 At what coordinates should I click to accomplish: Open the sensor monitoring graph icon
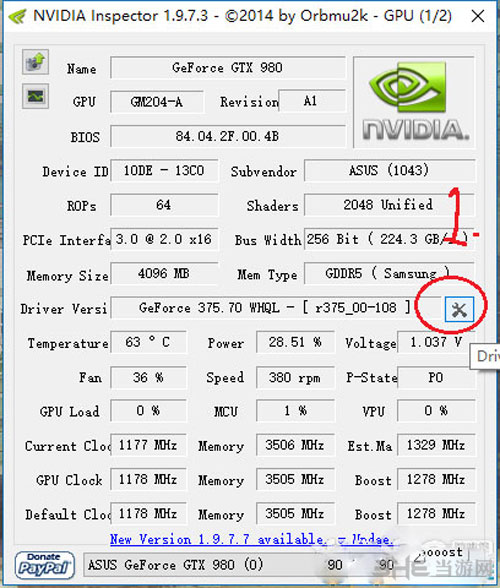[35, 96]
